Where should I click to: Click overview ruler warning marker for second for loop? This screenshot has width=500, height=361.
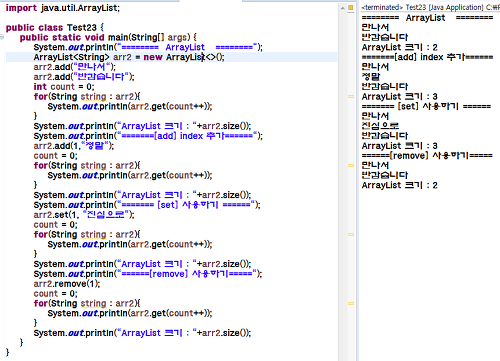click(351, 165)
